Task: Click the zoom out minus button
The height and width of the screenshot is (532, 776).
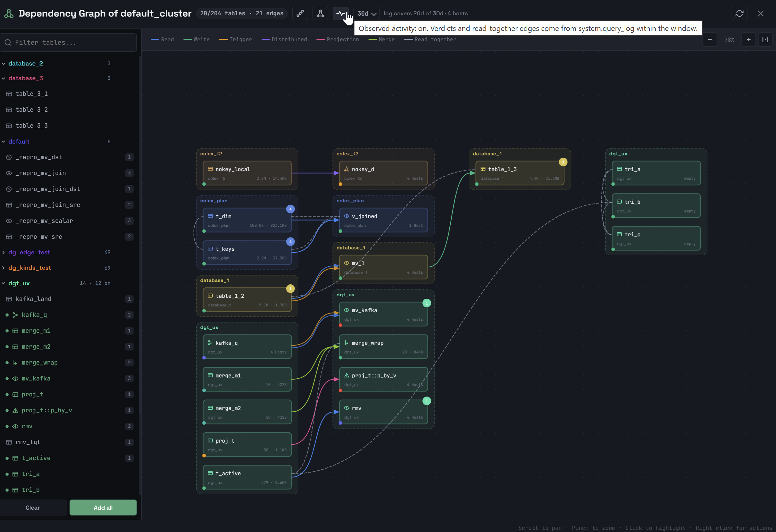Action: coord(710,39)
